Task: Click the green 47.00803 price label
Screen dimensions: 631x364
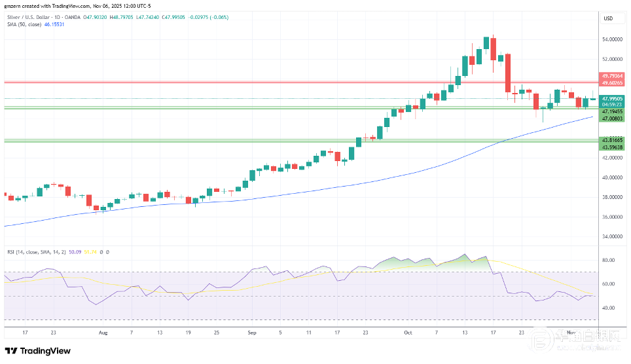Action: tap(613, 119)
